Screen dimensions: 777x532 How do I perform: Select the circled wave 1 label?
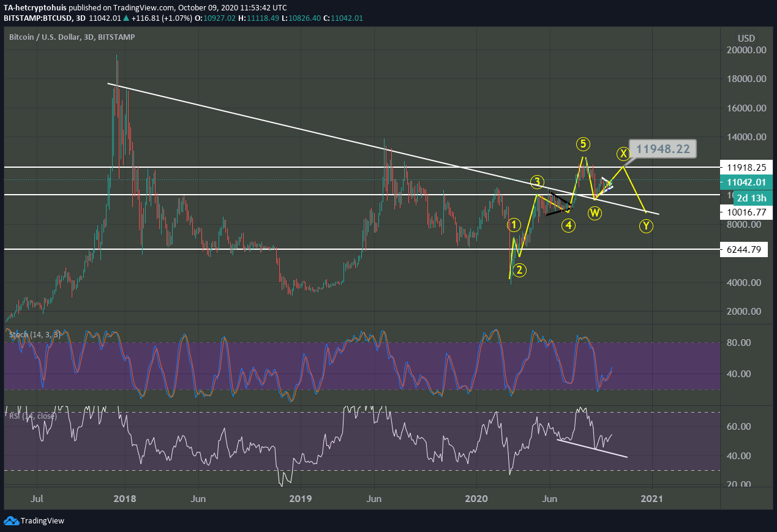pyautogui.click(x=514, y=225)
